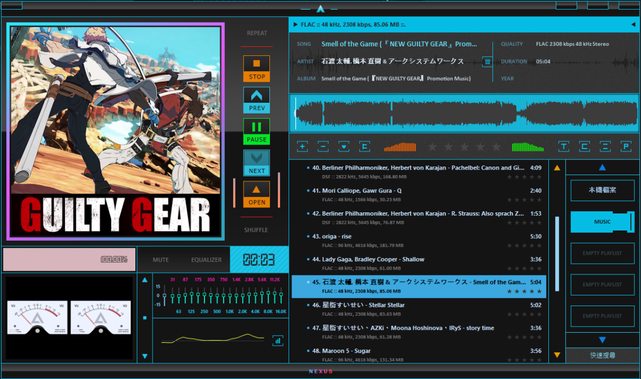Toggle MUTE audio
This screenshot has height=379, width=641.
160,260
